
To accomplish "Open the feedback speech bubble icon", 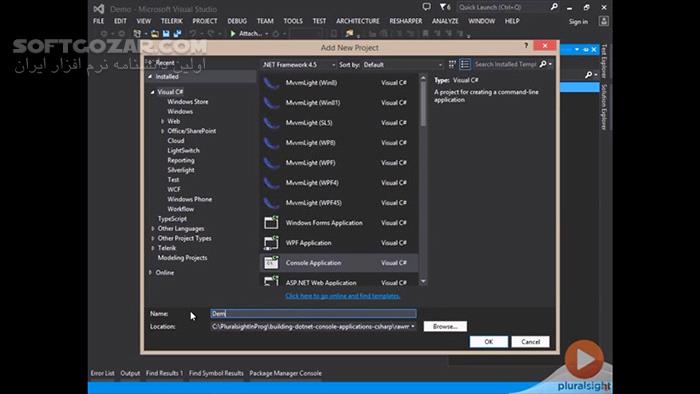I will click(x=427, y=7).
